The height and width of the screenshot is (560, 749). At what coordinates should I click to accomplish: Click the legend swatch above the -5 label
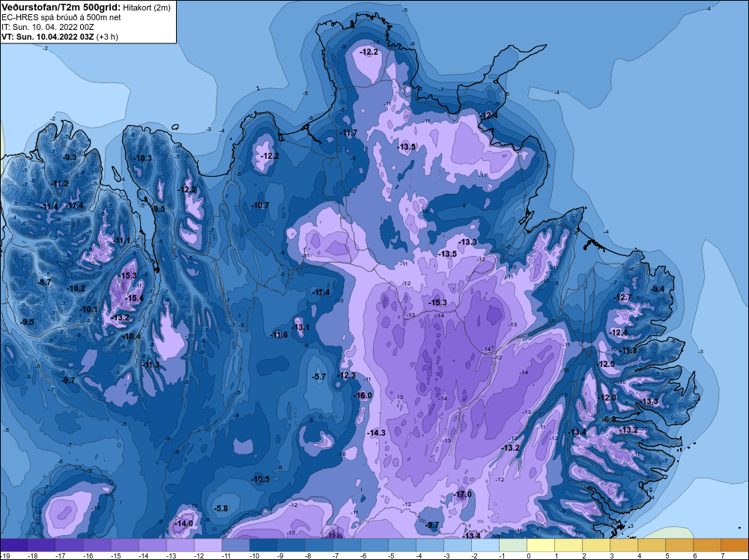tap(402, 545)
